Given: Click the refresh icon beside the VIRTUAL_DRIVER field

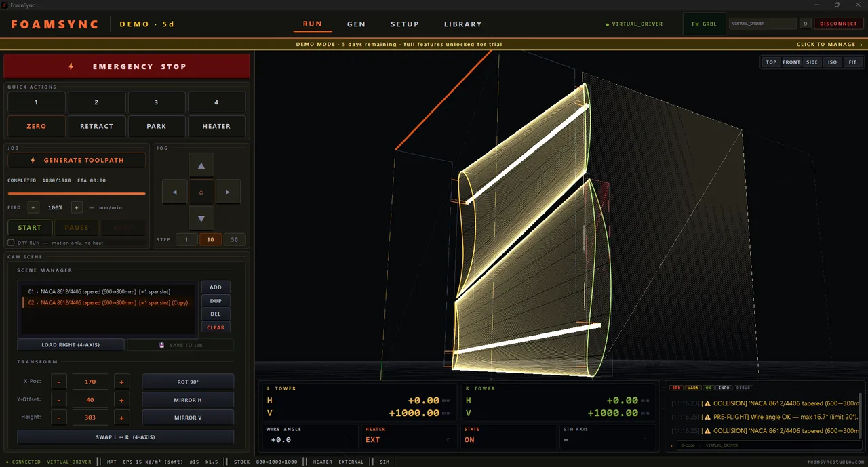Looking at the screenshot, I should (805, 24).
